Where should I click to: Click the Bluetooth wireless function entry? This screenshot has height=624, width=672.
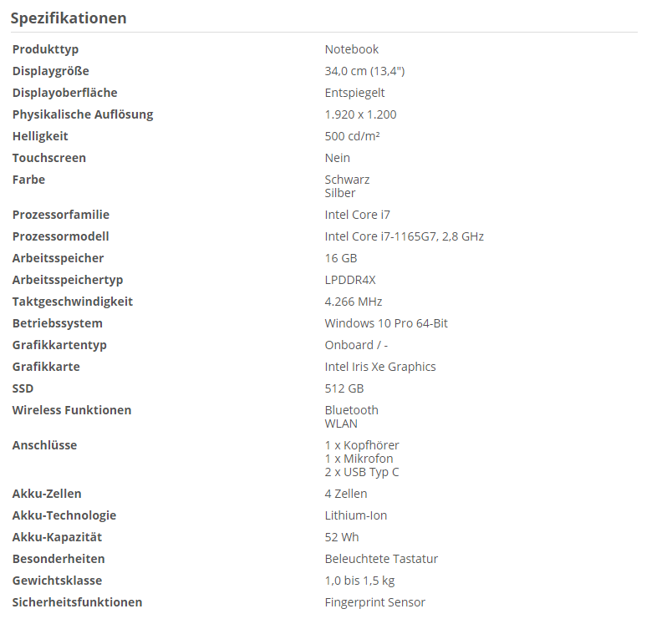351,410
